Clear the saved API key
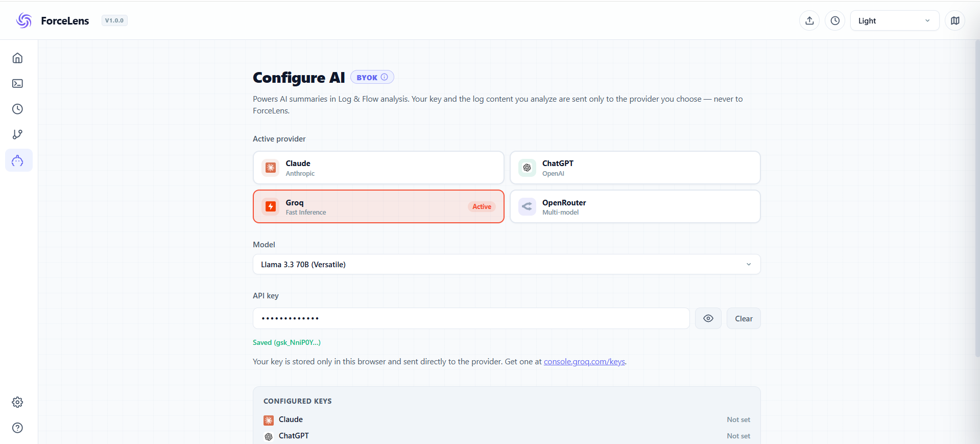980x444 pixels. coord(744,318)
